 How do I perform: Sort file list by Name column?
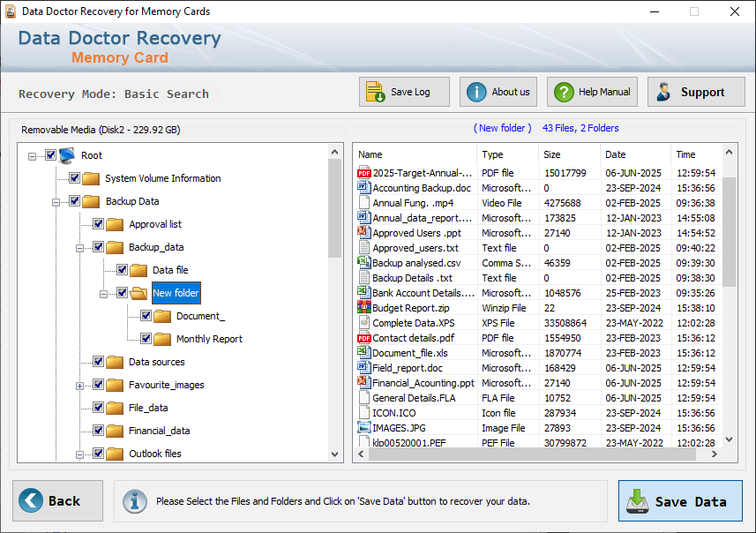point(415,154)
